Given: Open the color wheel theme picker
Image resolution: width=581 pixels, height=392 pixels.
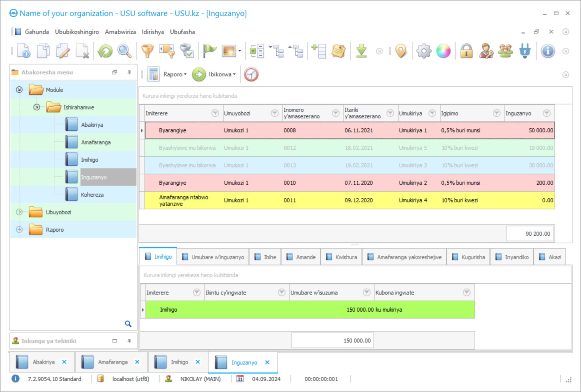Looking at the screenshot, I should pyautogui.click(x=443, y=51).
